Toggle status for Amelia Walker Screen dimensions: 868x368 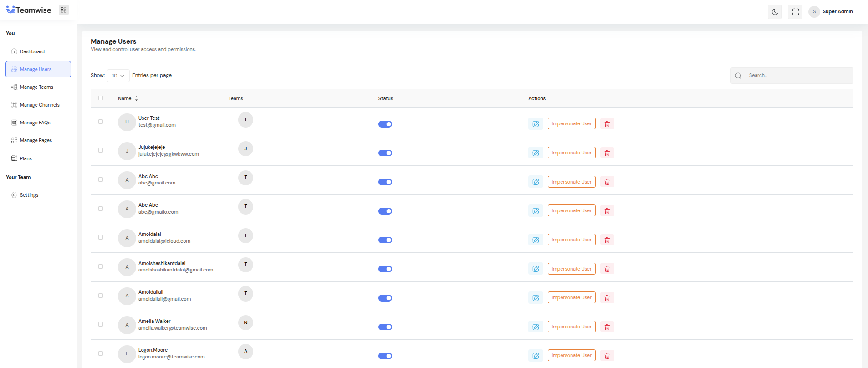pyautogui.click(x=385, y=327)
